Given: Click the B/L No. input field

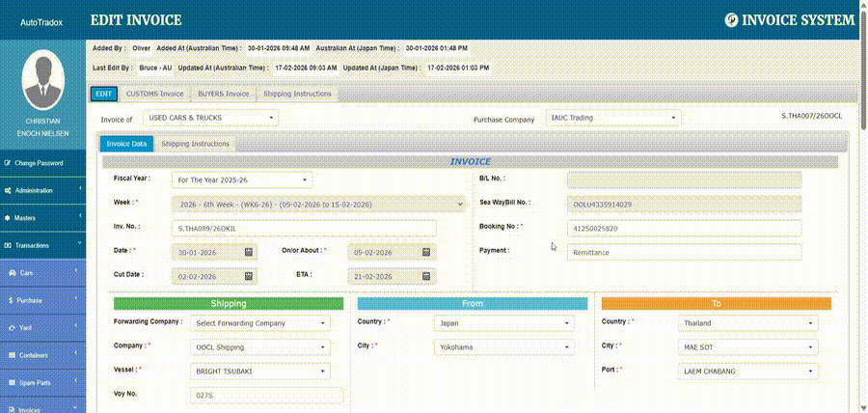Looking at the screenshot, I should 684,179.
